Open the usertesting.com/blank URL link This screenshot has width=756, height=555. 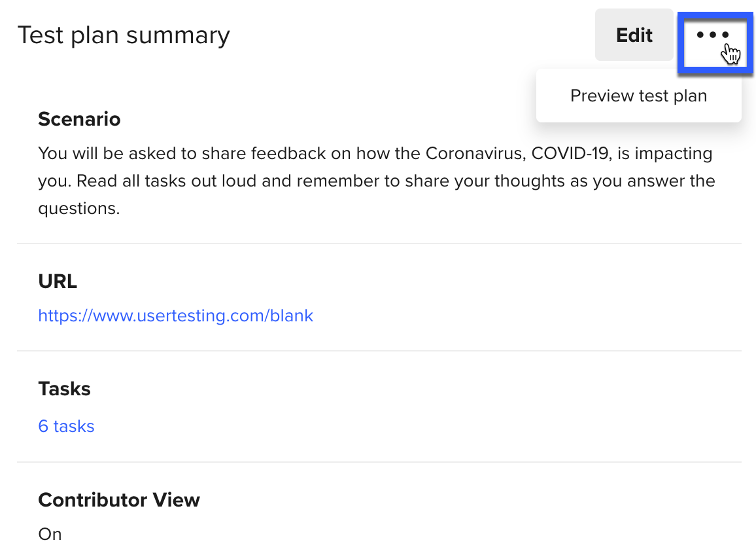(x=175, y=315)
